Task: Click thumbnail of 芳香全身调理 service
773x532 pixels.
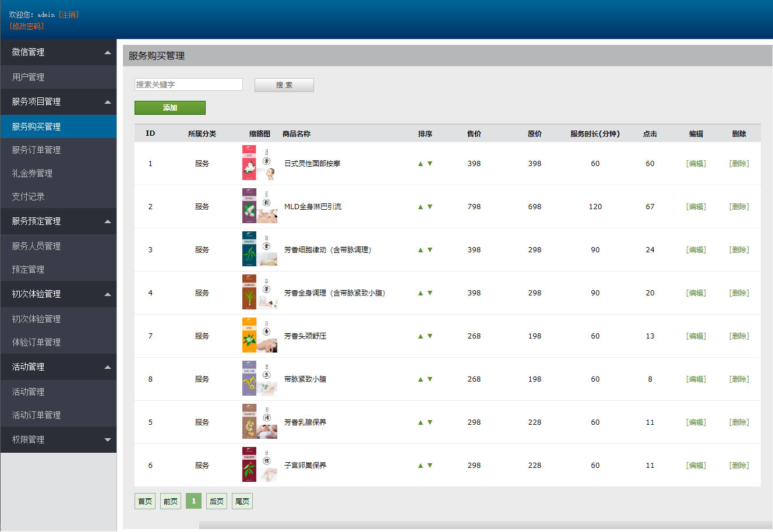Action: (259, 293)
